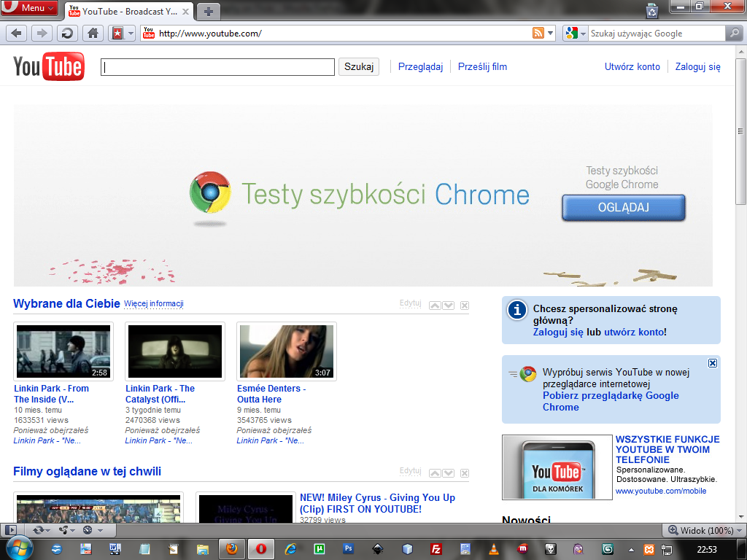This screenshot has height=560, width=747.
Task: Open the Opera Turbo icon in status bar
Action: click(88, 530)
